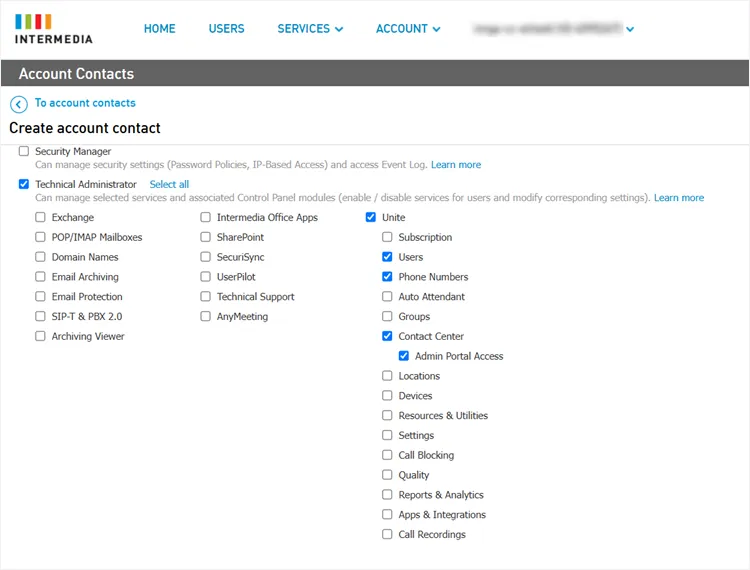Check the Exchange checkbox

(x=40, y=217)
